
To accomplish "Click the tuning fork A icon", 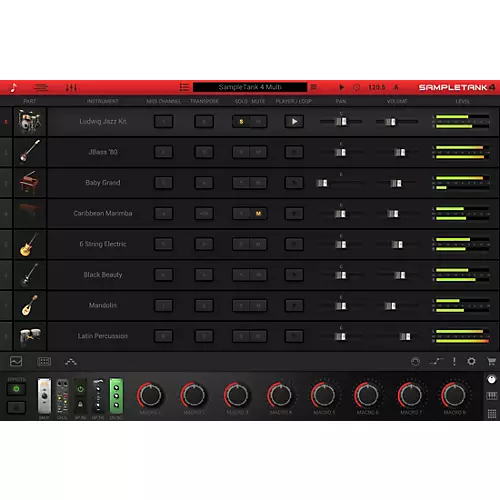I will pos(396,87).
